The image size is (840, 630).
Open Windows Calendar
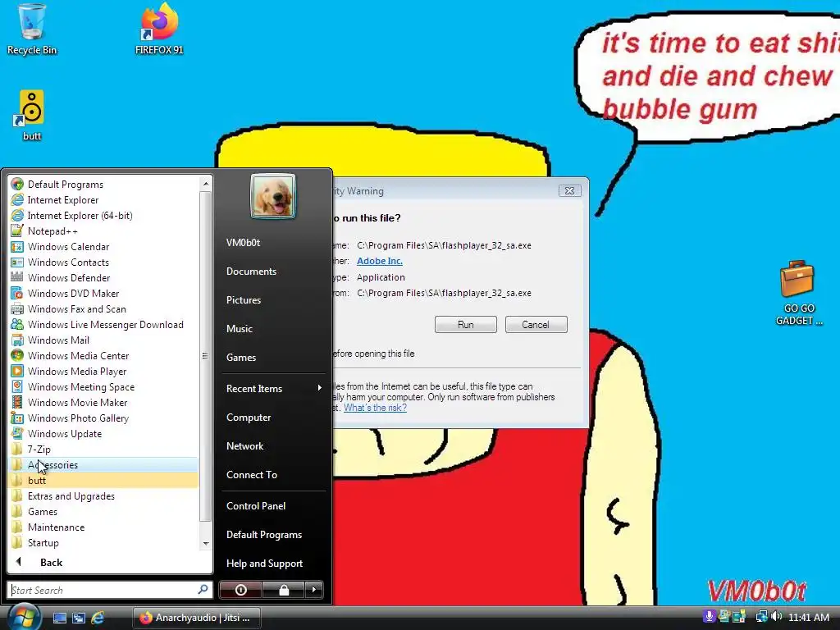(x=104, y=246)
